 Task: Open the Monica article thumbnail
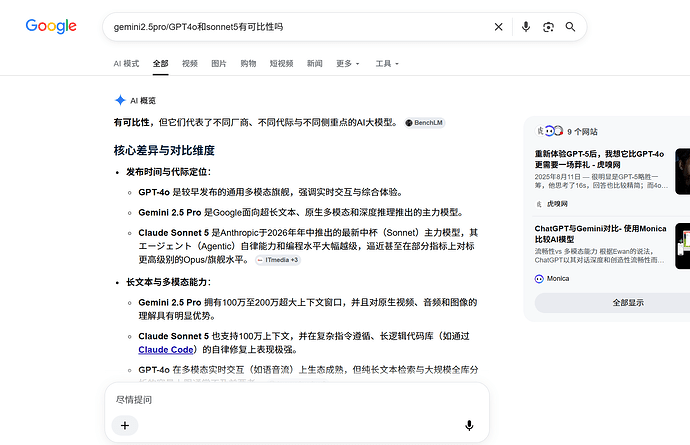pyautogui.click(x=683, y=246)
